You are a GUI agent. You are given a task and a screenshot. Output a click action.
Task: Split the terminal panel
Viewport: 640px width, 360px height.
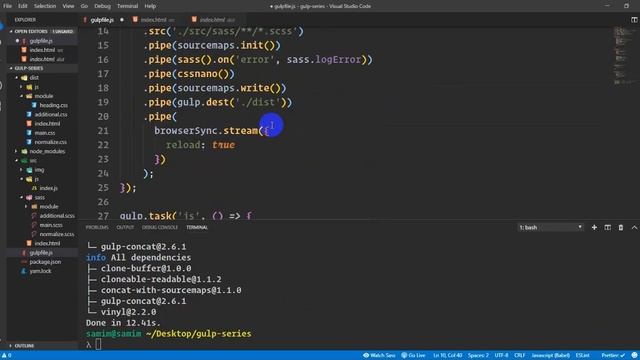[607, 227]
